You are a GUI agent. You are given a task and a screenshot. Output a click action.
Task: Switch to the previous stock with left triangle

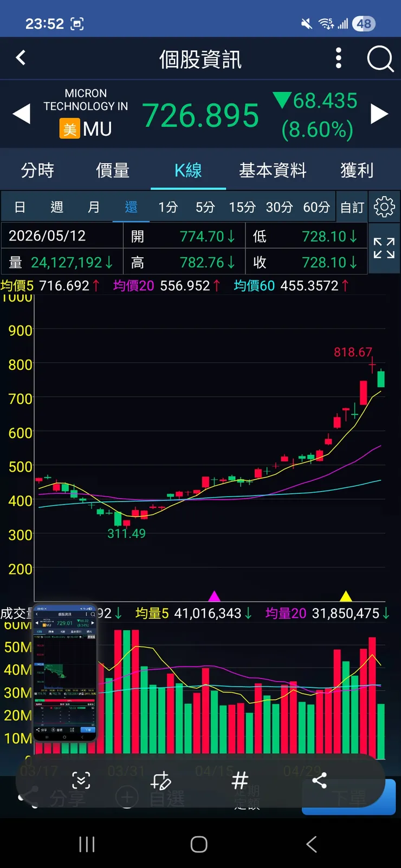(21, 114)
